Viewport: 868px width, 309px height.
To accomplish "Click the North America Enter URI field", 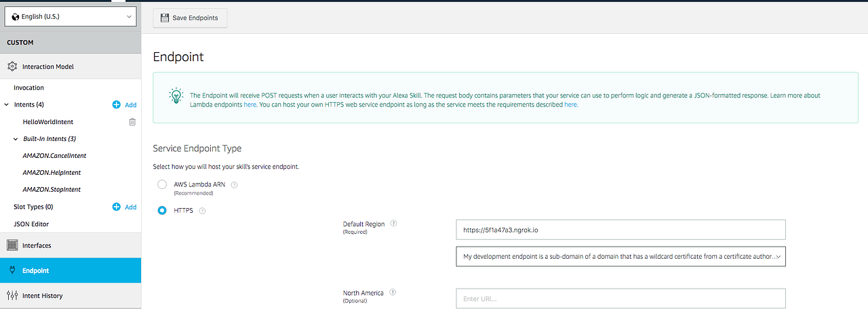I will (x=620, y=299).
